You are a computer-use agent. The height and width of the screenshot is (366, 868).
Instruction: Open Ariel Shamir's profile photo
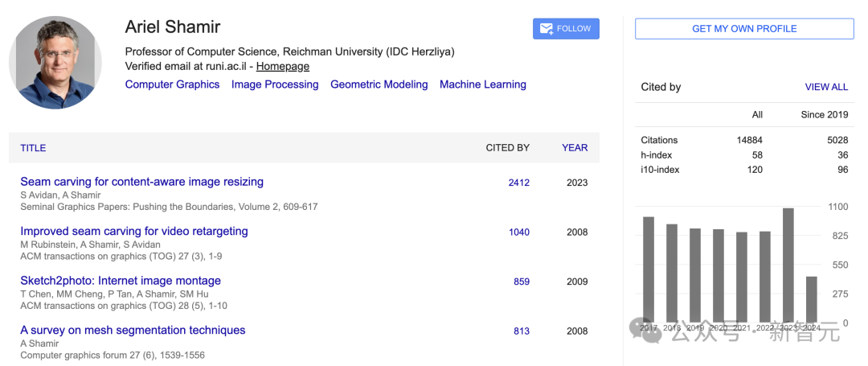55,63
